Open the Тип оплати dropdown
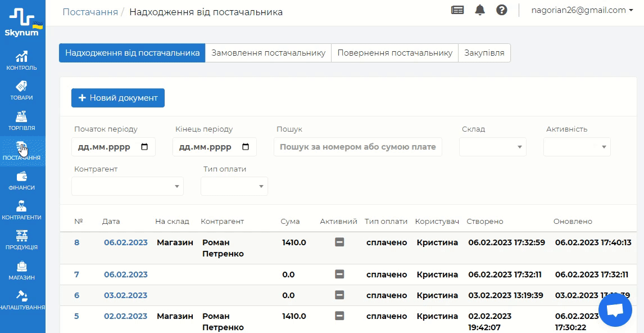Image resolution: width=644 pixels, height=333 pixels. click(234, 186)
